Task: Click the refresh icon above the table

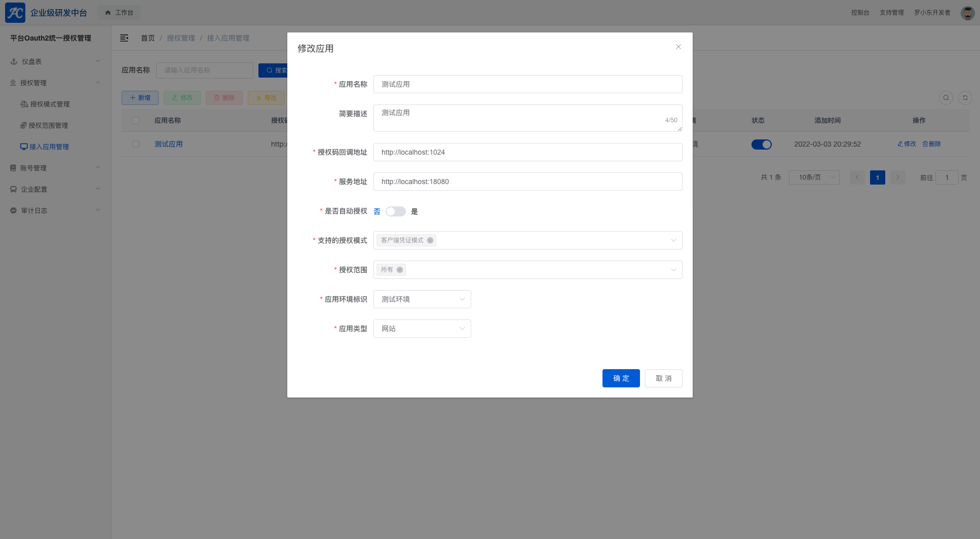Action: pos(965,98)
